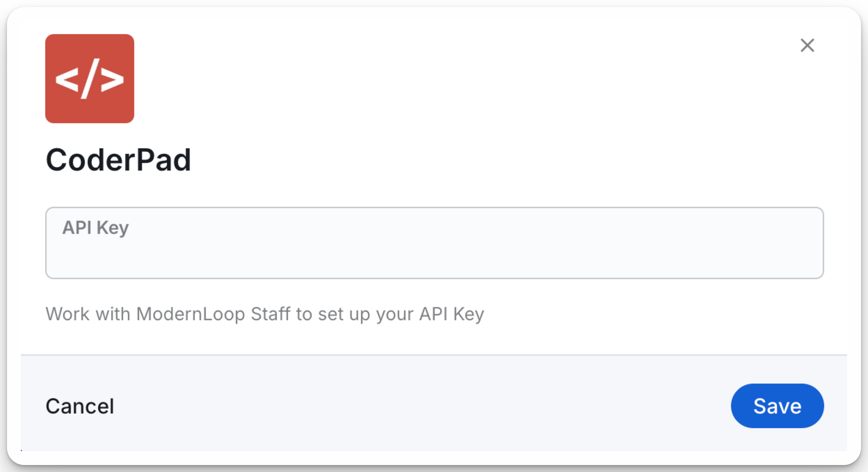The width and height of the screenshot is (868, 472).
Task: Click the gray X close icon
Action: (807, 46)
